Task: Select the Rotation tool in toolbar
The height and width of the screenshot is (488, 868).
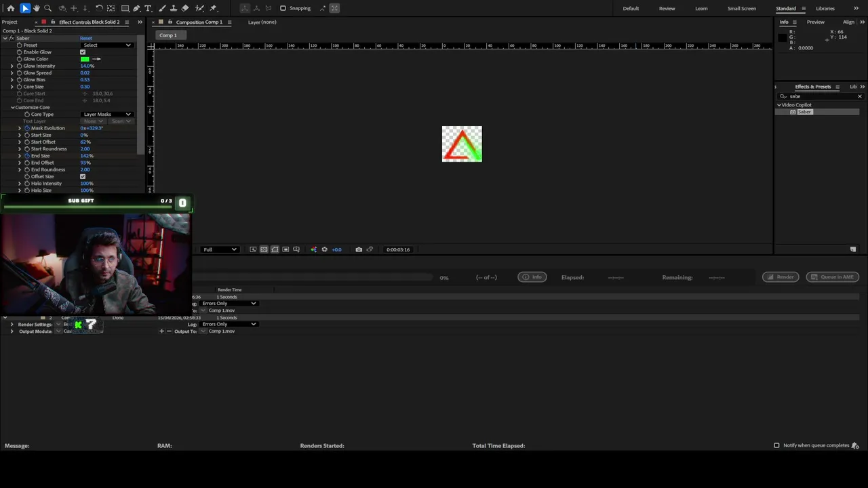Action: point(99,8)
